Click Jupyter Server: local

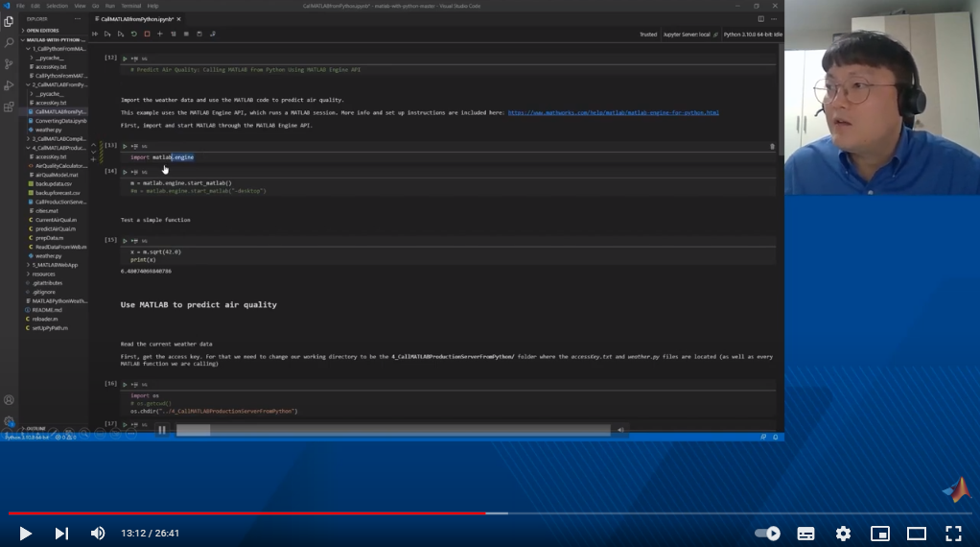pos(689,35)
